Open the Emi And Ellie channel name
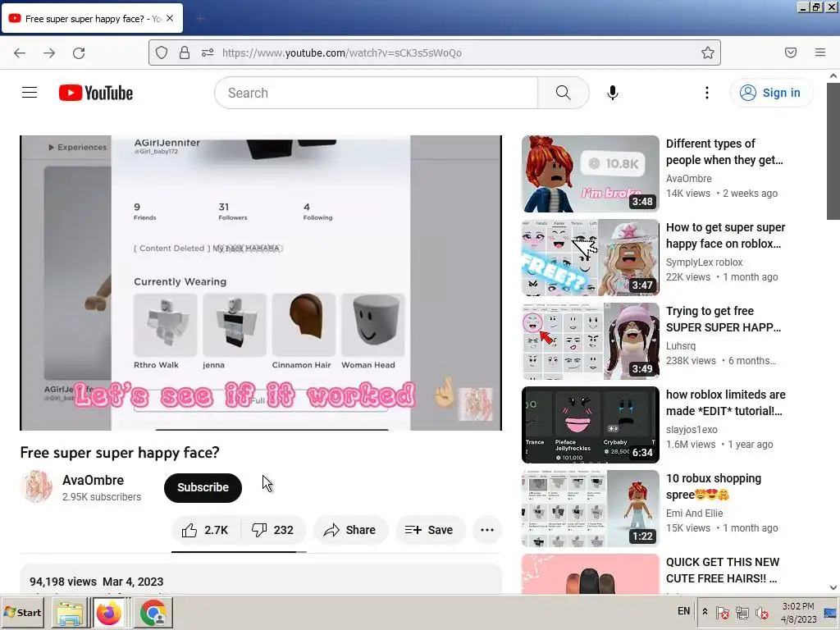The width and height of the screenshot is (840, 630). (694, 513)
